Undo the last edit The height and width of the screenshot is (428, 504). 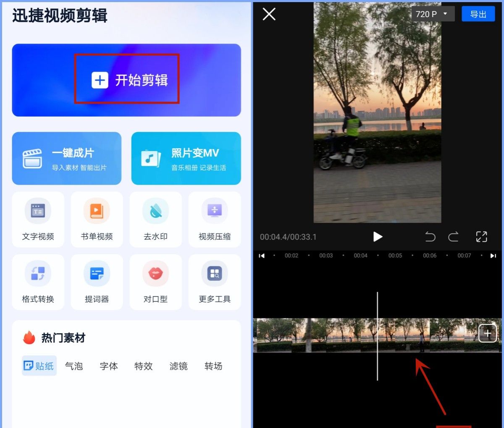coord(430,237)
